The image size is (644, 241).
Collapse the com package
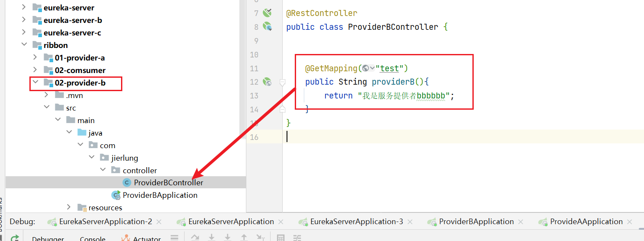pyautogui.click(x=80, y=145)
